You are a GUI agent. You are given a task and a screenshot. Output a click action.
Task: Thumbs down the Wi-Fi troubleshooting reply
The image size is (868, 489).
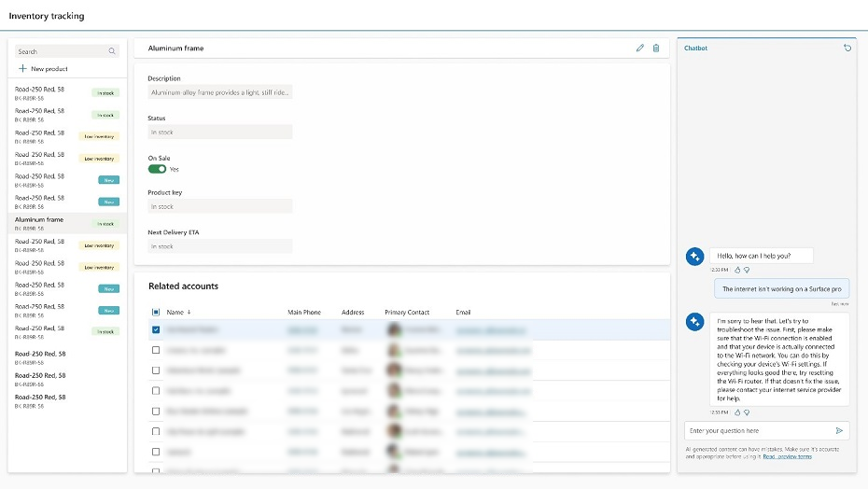coord(747,412)
